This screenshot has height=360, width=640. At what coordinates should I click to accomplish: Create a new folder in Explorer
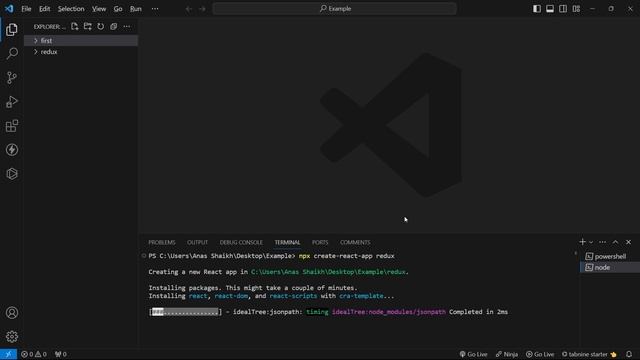[x=87, y=27]
